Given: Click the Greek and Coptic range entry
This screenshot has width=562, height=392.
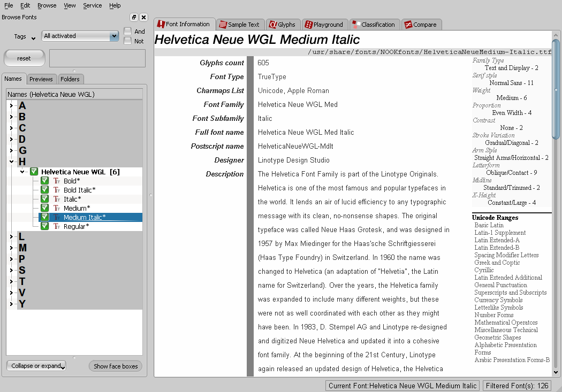Looking at the screenshot, I should point(497,263).
